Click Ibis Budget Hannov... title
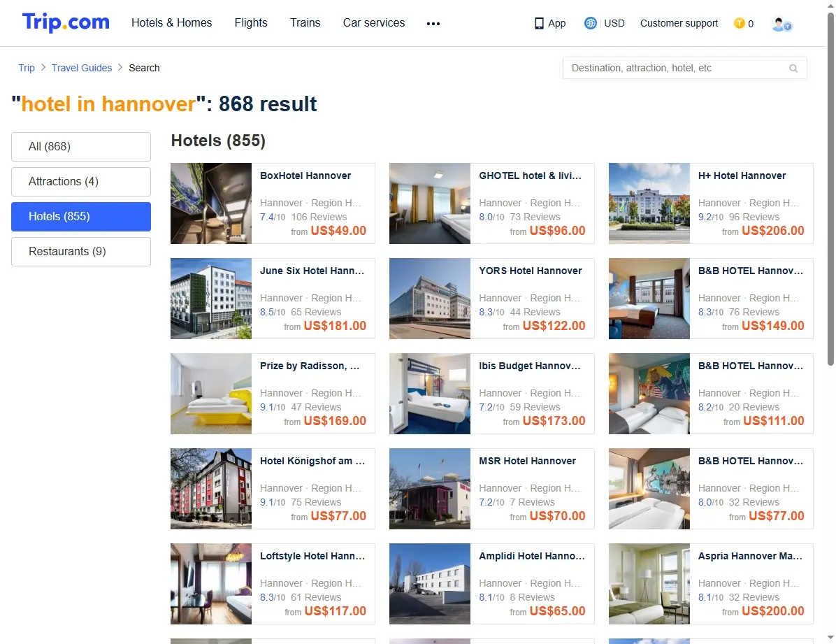This screenshot has width=836, height=644. pos(529,366)
